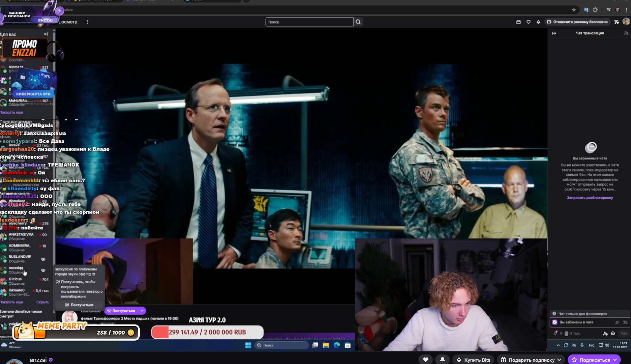The width and height of the screenshot is (631, 364).
Task: Open the whispers speech-bubble icon
Action: [529, 22]
